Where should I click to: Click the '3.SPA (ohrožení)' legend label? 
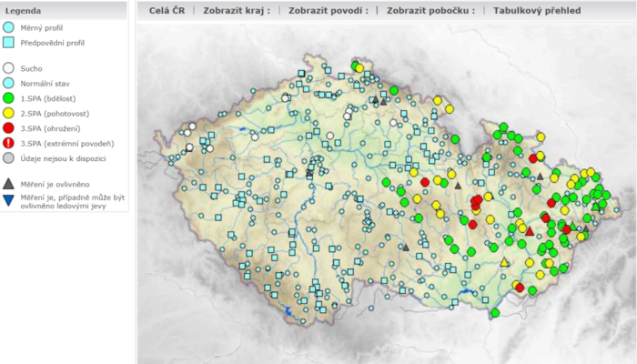click(x=50, y=129)
